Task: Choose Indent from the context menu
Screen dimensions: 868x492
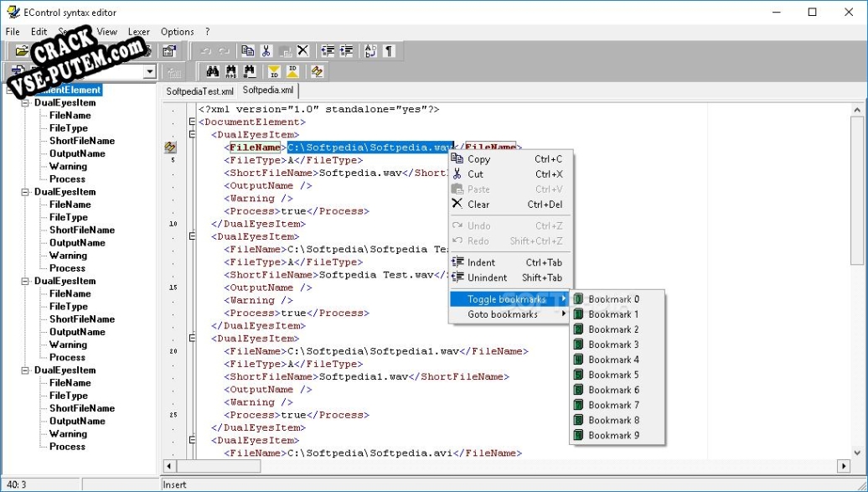Action: [510, 262]
